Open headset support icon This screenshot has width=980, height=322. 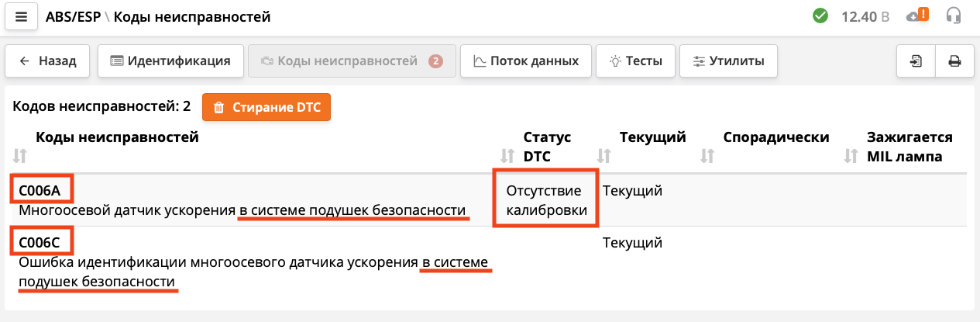[x=954, y=16]
